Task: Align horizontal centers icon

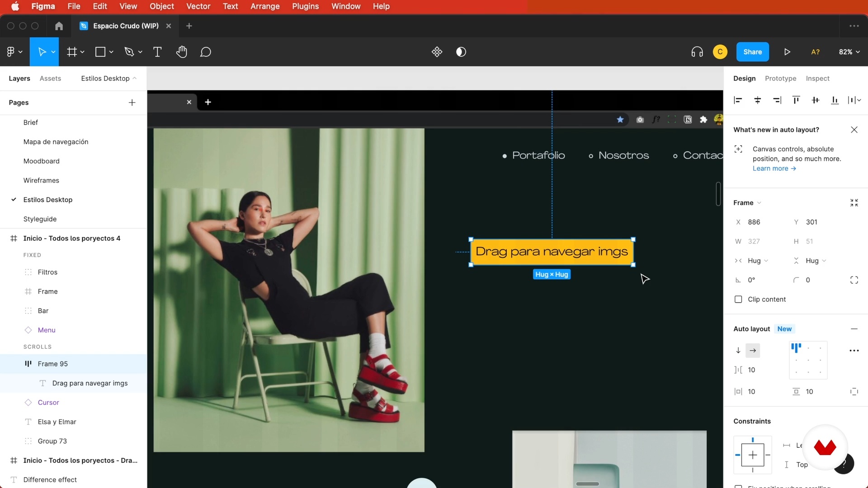Action: [x=758, y=100]
